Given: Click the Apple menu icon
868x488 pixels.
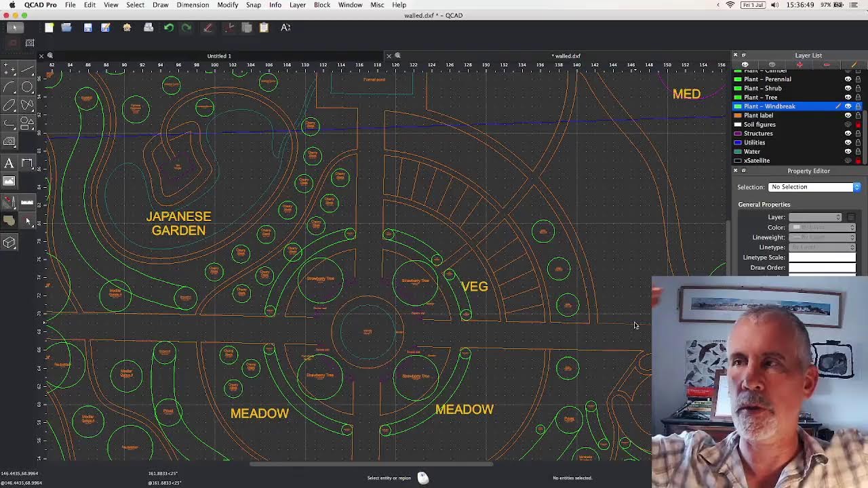Looking at the screenshot, I should 12,5.
